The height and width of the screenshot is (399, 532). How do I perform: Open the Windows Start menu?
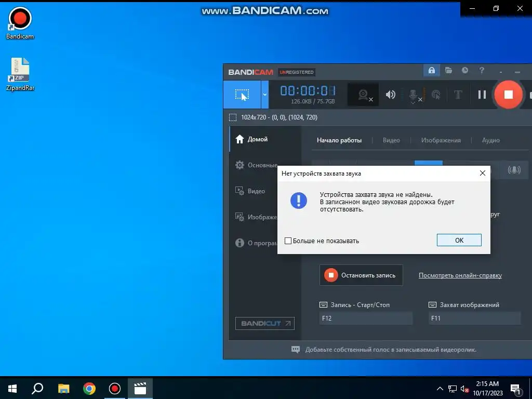click(12, 389)
